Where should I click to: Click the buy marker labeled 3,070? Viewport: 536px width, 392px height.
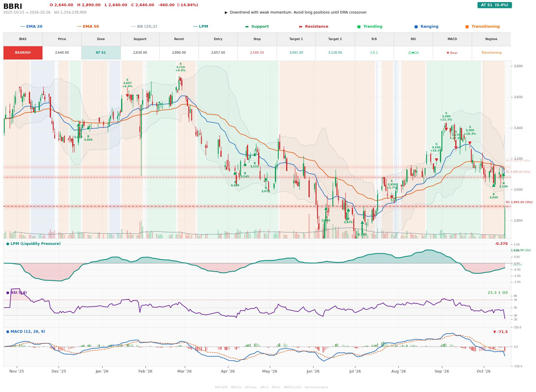[266, 179]
